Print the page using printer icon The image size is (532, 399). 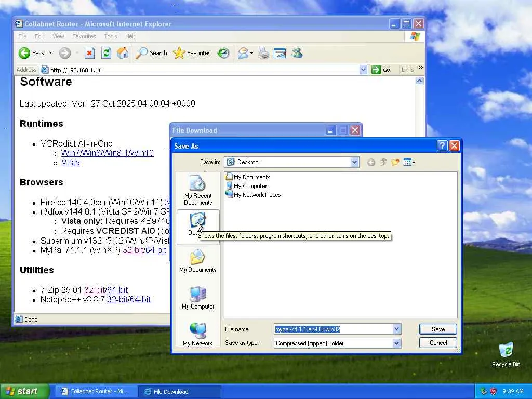(263, 53)
